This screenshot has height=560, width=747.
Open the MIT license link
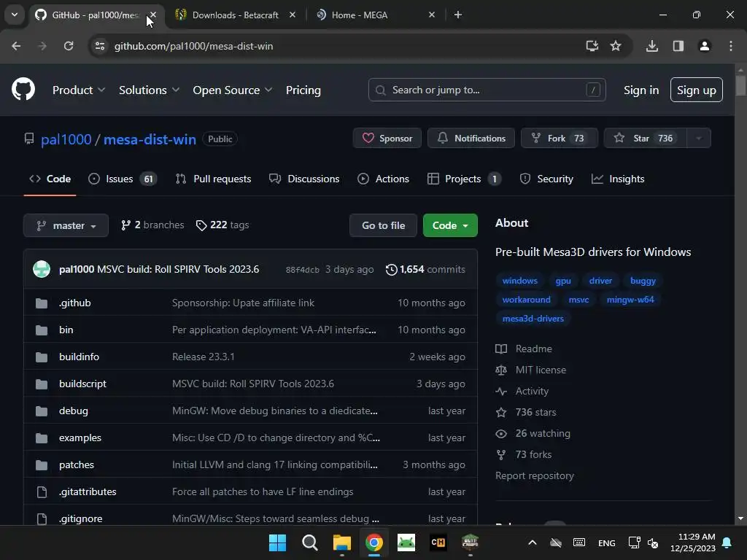(541, 370)
